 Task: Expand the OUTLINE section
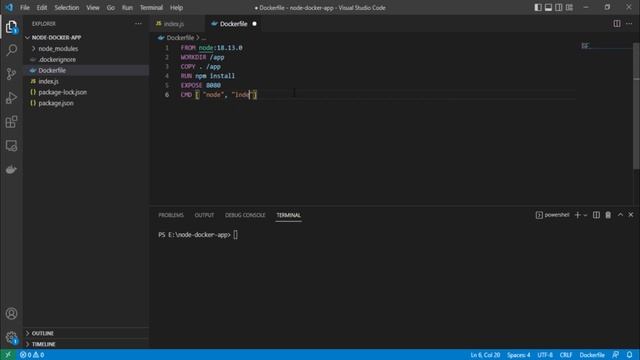(x=42, y=333)
